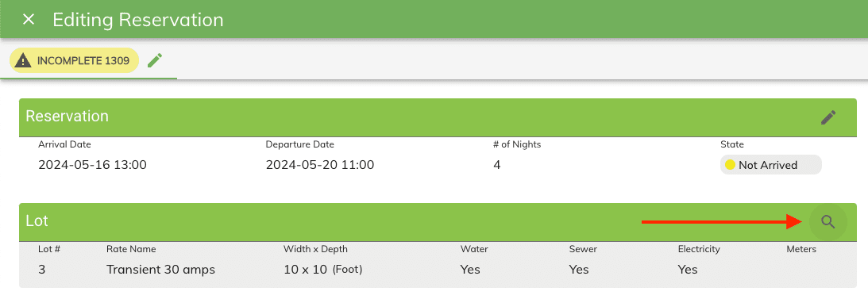The image size is (868, 299).
Task: Edit reservation dates with pencil icon
Action: coord(828,117)
